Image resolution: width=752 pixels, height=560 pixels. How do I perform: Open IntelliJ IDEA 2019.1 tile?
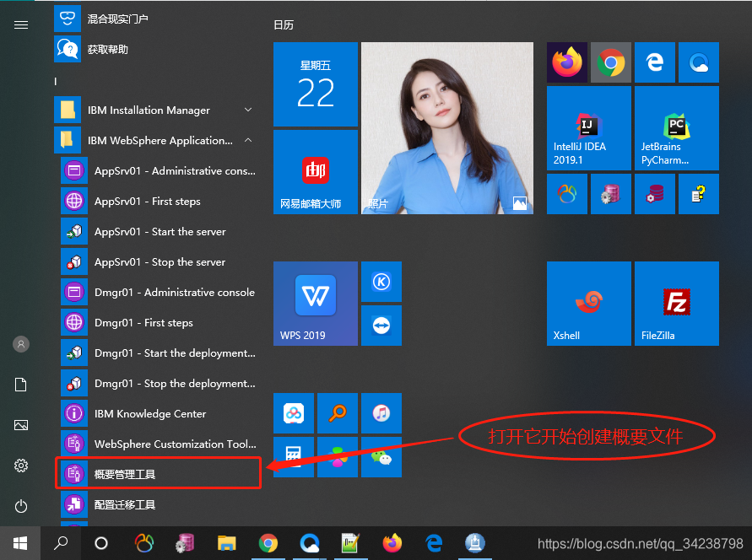point(589,128)
